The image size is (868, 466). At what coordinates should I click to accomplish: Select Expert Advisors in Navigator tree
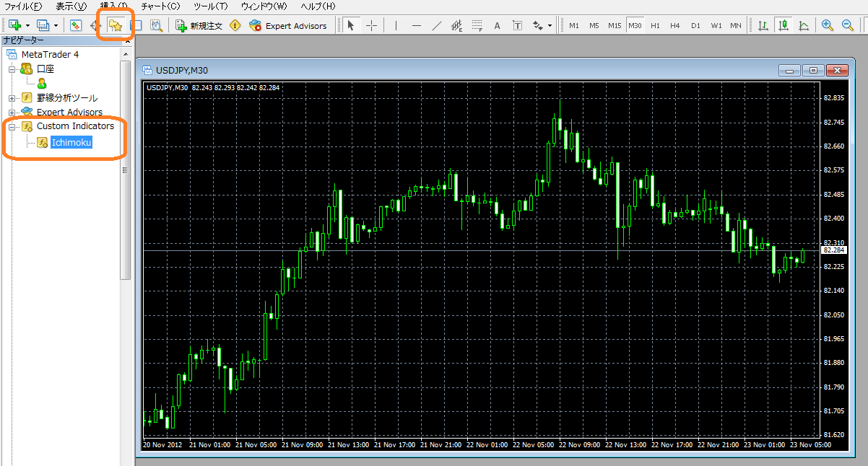coord(69,112)
